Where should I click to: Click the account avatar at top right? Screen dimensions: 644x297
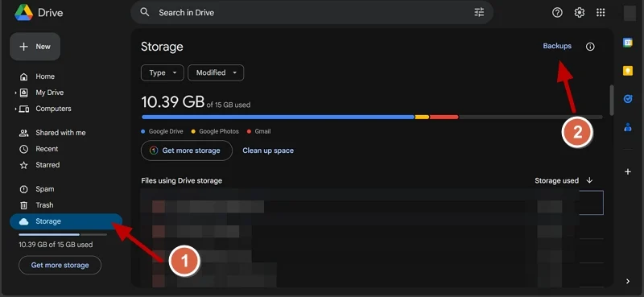(630, 13)
